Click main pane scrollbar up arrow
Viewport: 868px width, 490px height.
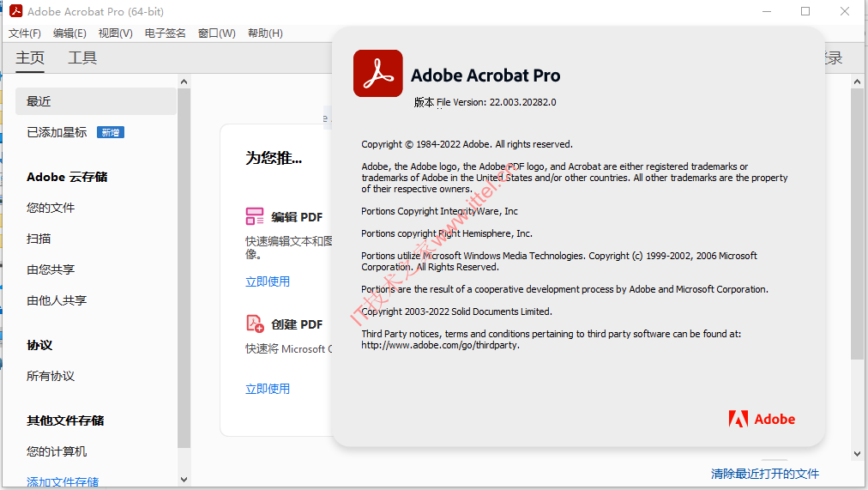coord(858,82)
